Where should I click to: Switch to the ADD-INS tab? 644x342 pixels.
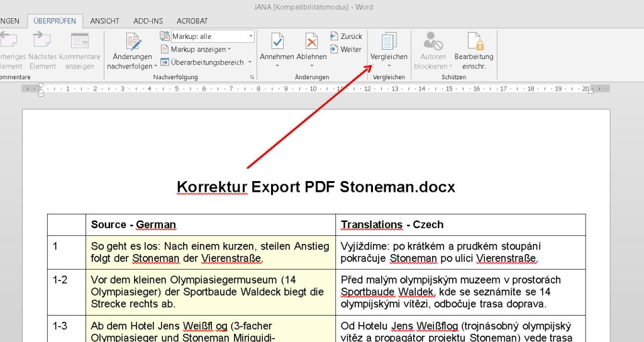tap(148, 21)
